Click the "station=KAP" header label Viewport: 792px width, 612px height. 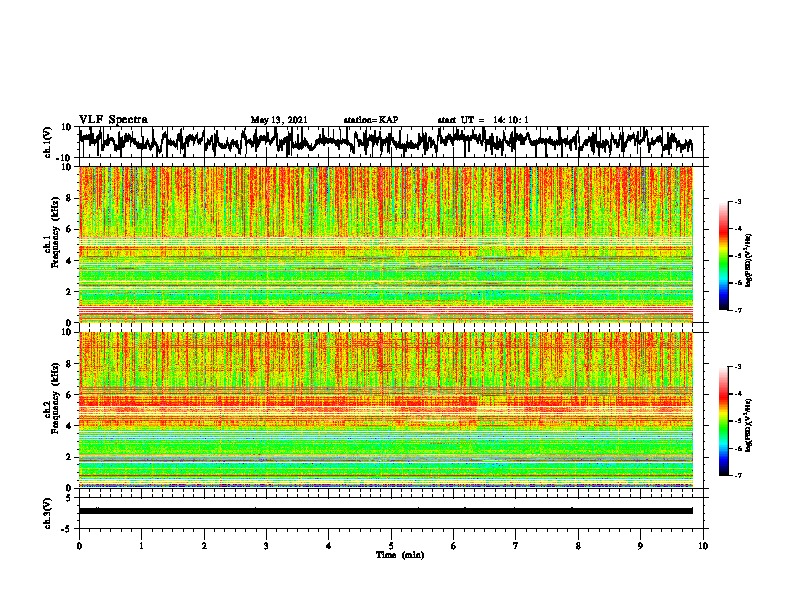pos(371,120)
